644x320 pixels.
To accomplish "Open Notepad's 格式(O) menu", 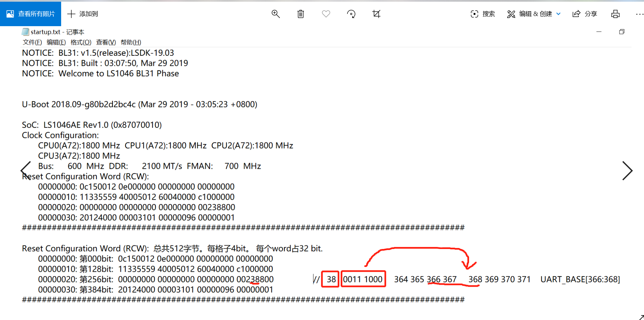I will 80,42.
